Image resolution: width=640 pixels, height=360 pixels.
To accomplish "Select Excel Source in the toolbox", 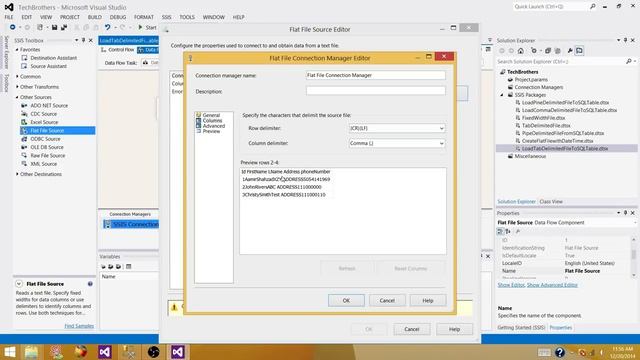I will coord(44,122).
